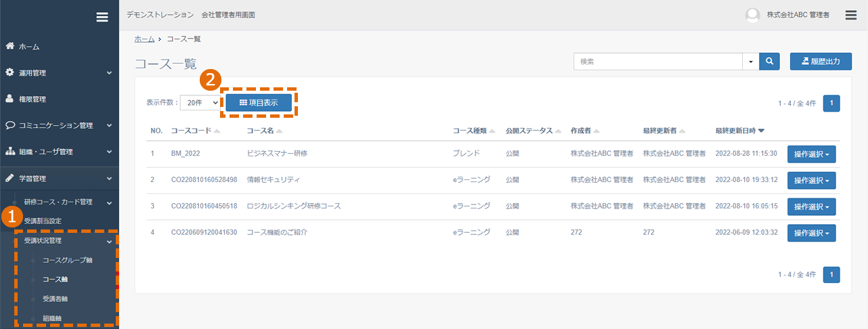This screenshot has height=329, width=868.
Task: Click course code CO220810160450518
Action: pyautogui.click(x=204, y=206)
